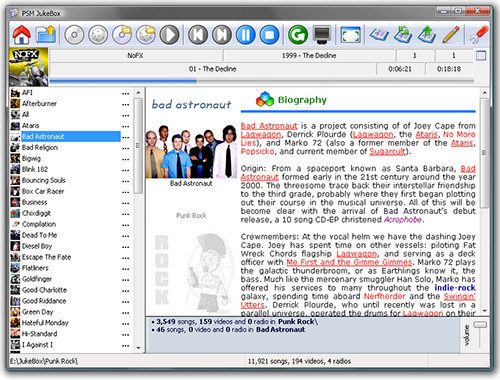Open the Popsicko link
Viewport: 500px width, 380px height.
258,152
